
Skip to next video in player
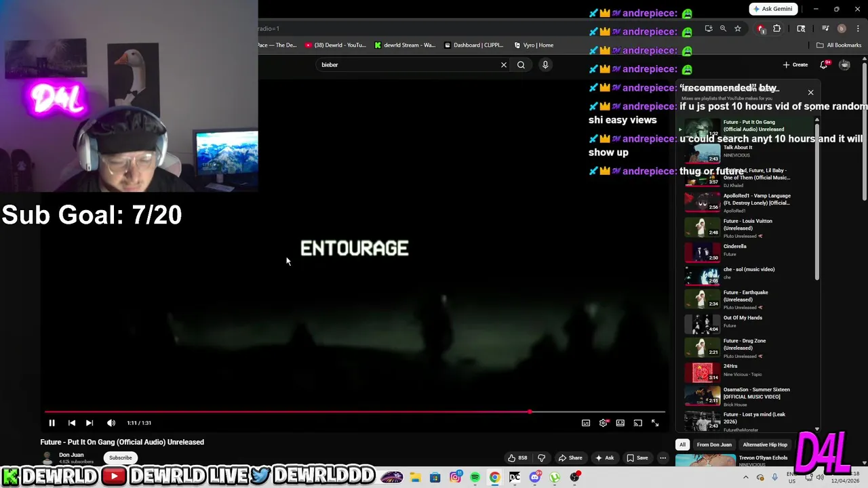tap(90, 423)
